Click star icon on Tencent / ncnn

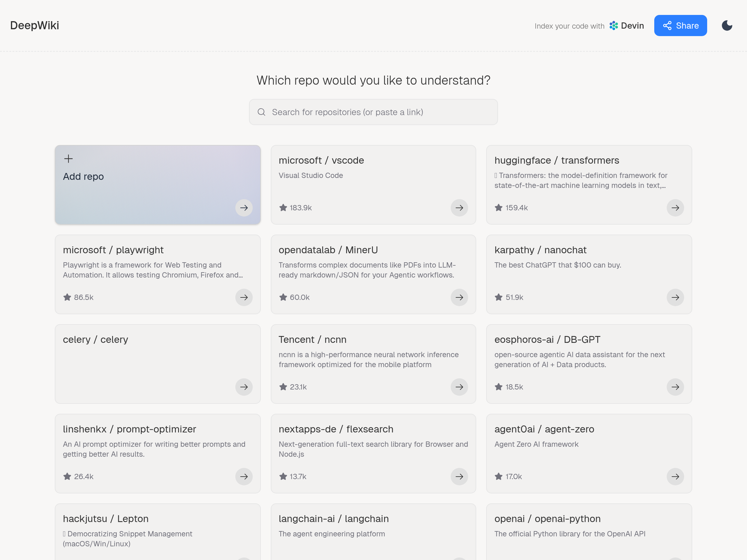[283, 387]
